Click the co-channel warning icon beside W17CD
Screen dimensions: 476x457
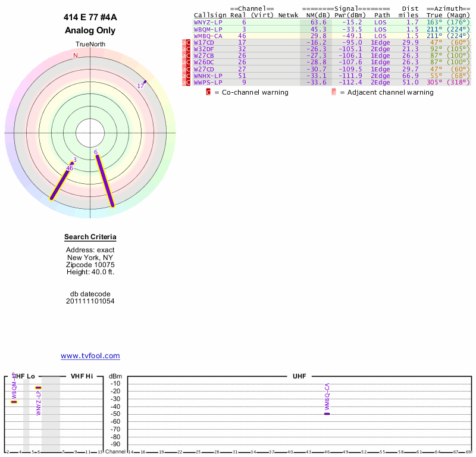tap(189, 43)
